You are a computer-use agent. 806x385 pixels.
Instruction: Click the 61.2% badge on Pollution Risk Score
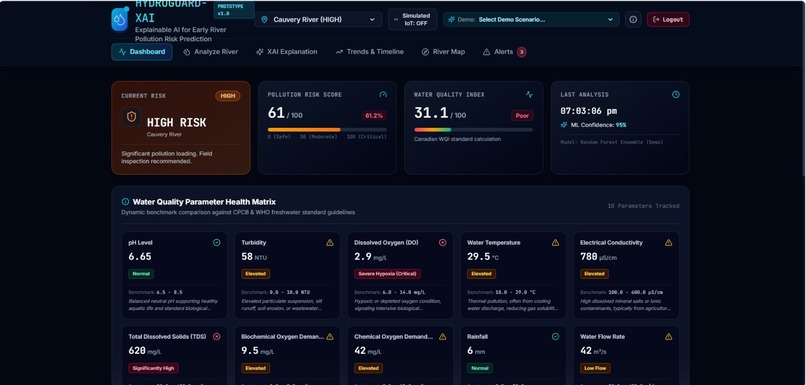coord(374,116)
